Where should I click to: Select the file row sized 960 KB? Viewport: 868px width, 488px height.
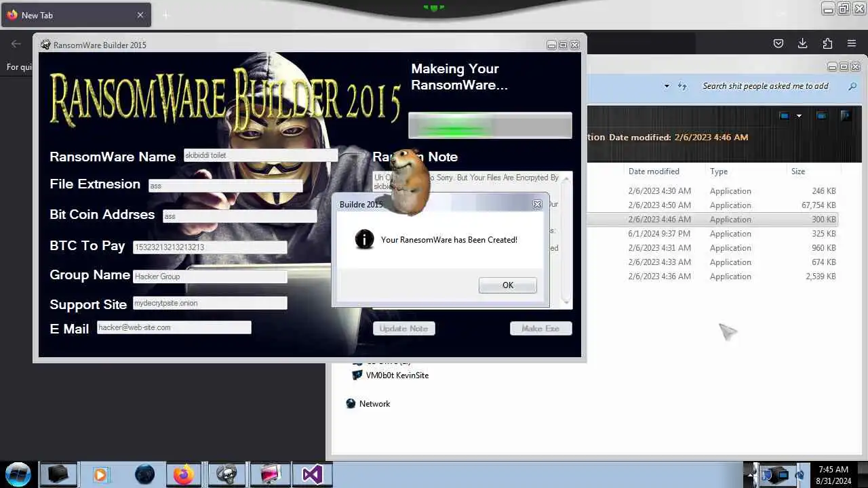712,248
